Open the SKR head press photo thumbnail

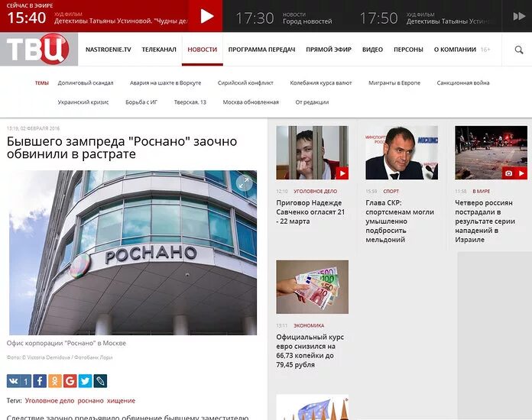click(402, 153)
